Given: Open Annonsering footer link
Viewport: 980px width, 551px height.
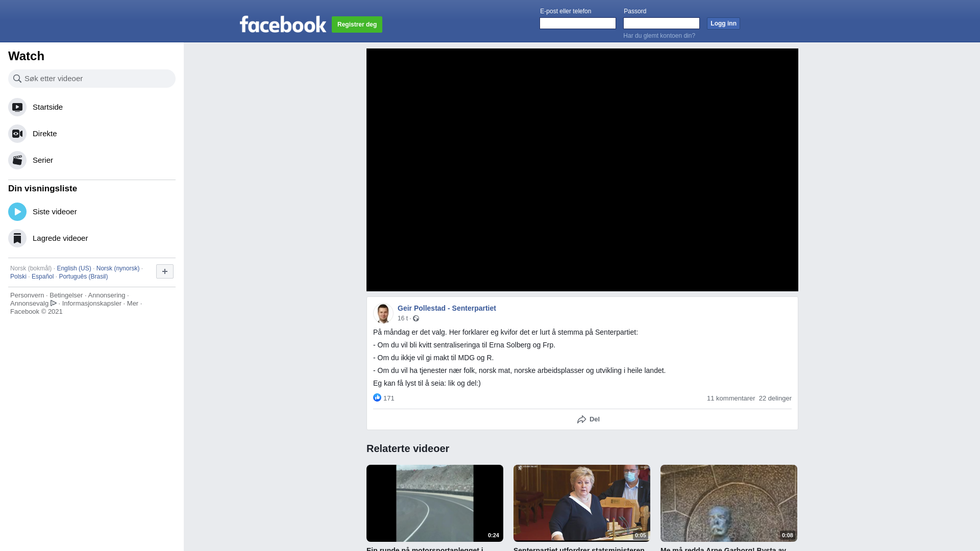Looking at the screenshot, I should pyautogui.click(x=106, y=295).
